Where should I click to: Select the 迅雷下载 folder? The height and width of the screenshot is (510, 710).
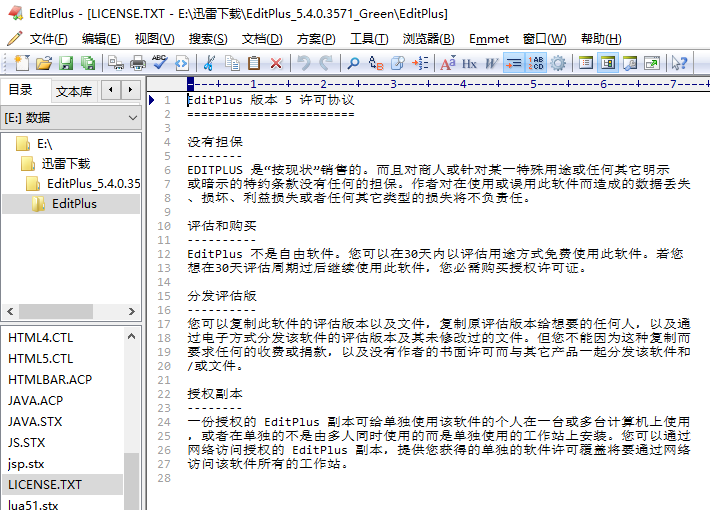point(66,164)
